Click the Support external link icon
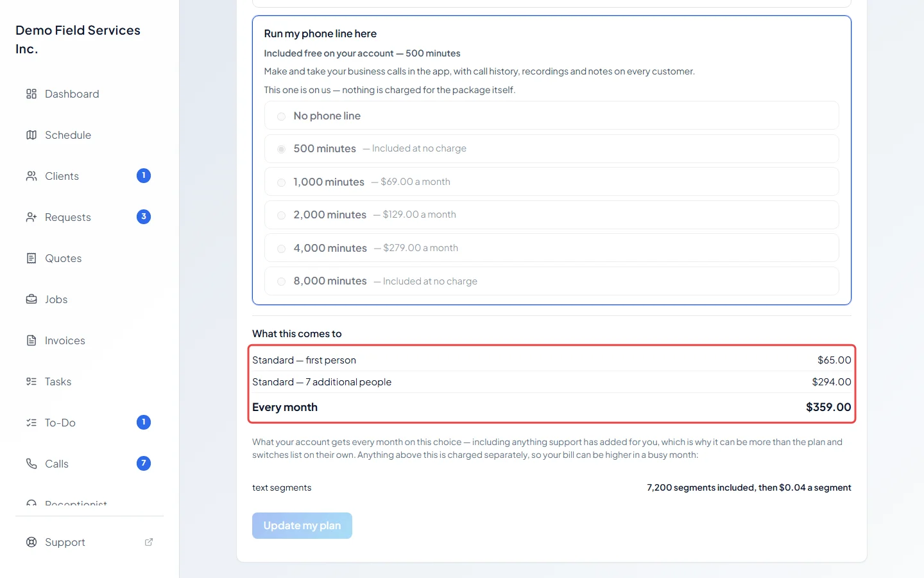The height and width of the screenshot is (578, 924). (149, 542)
